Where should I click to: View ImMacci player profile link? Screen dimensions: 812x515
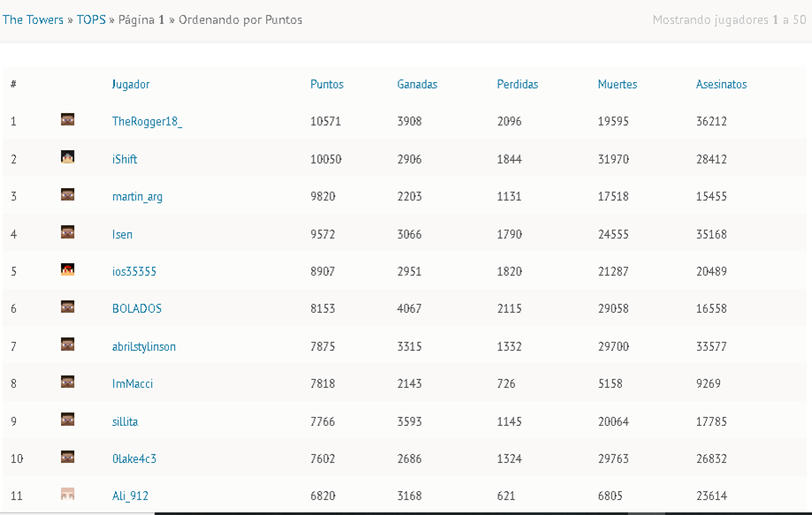(x=133, y=384)
